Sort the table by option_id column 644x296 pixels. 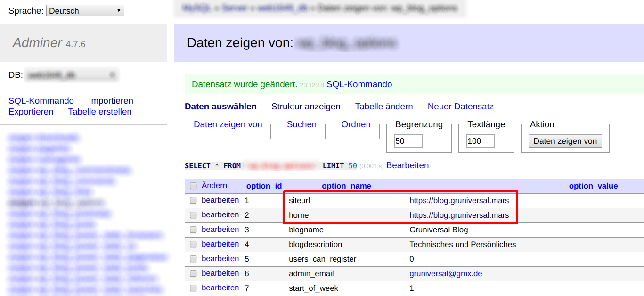tap(263, 186)
